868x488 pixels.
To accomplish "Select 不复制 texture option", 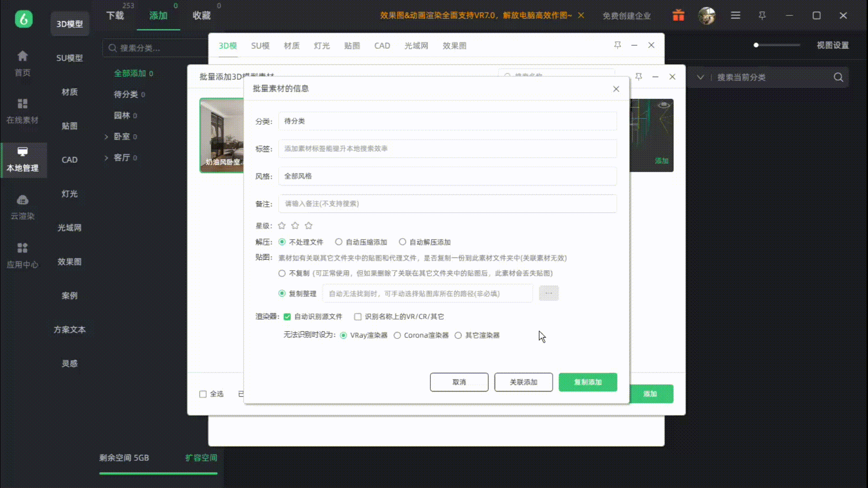I will point(282,273).
